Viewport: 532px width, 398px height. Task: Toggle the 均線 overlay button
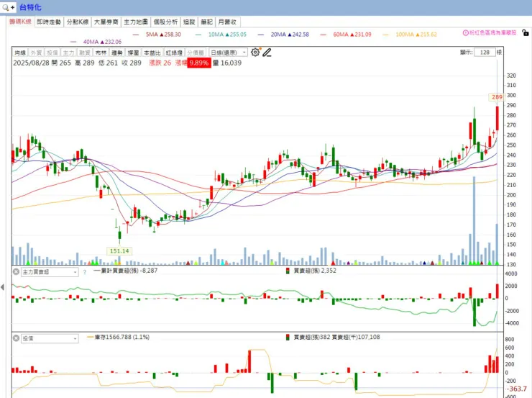tap(20, 53)
